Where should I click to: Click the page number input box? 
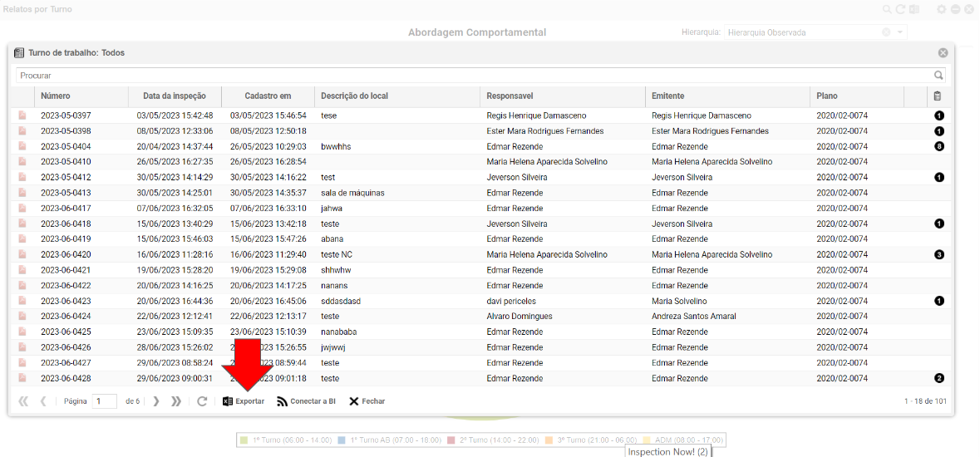pos(105,401)
